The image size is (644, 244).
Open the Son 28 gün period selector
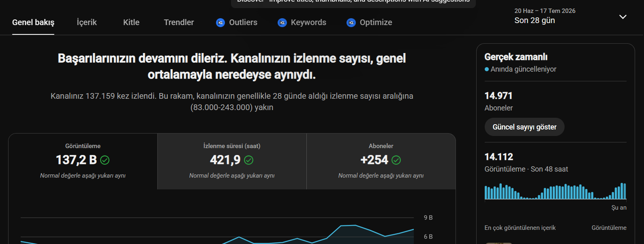tap(571, 16)
